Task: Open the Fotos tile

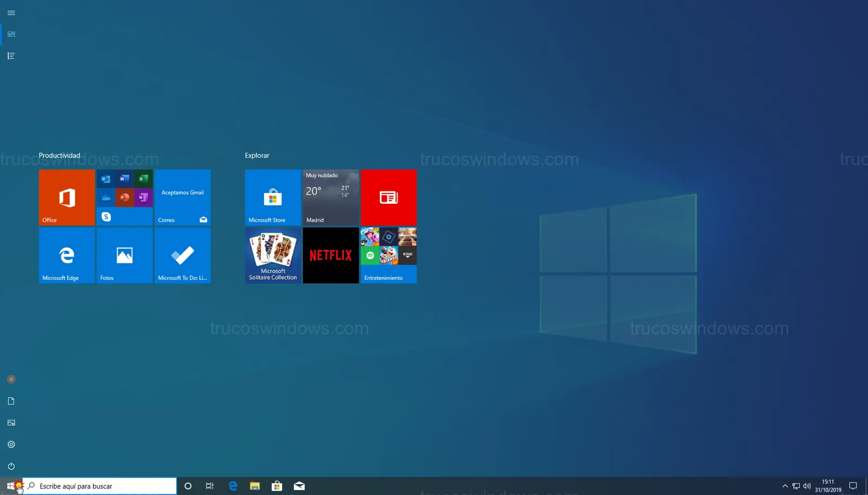Action: point(124,255)
